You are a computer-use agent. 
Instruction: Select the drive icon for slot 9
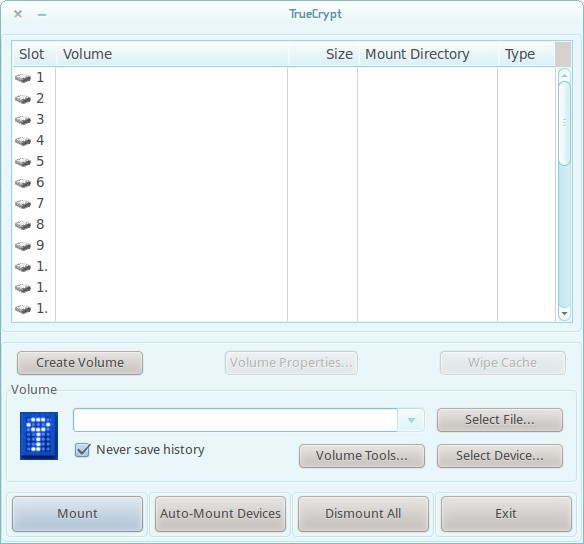[x=23, y=246]
